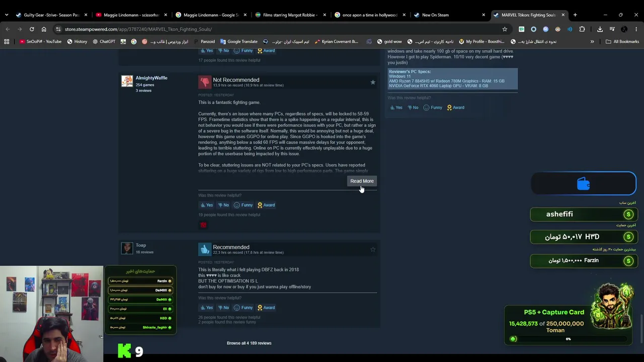Mark AlmightyWaffle's review as Funny
The width and height of the screenshot is (644, 362).
pyautogui.click(x=243, y=205)
